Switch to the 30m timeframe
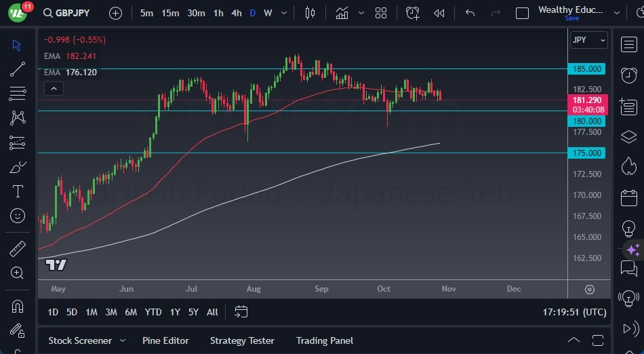This screenshot has height=354, width=644. (x=196, y=13)
